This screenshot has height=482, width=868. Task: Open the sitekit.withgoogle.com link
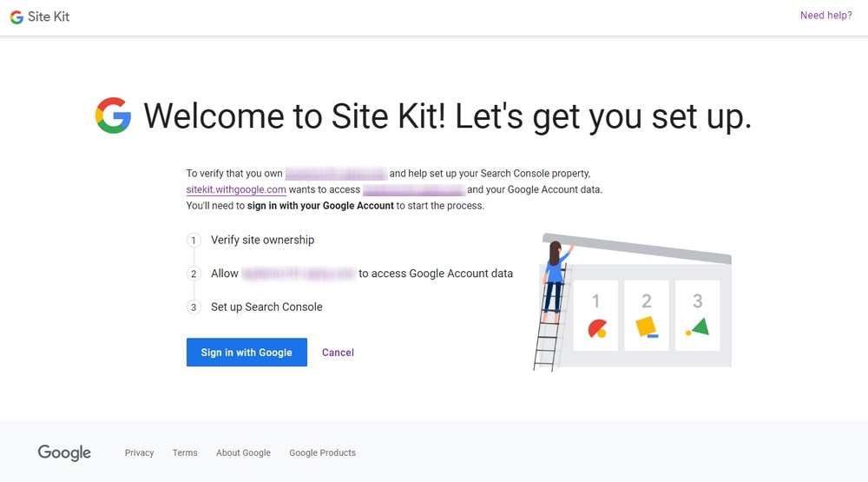pyautogui.click(x=236, y=189)
